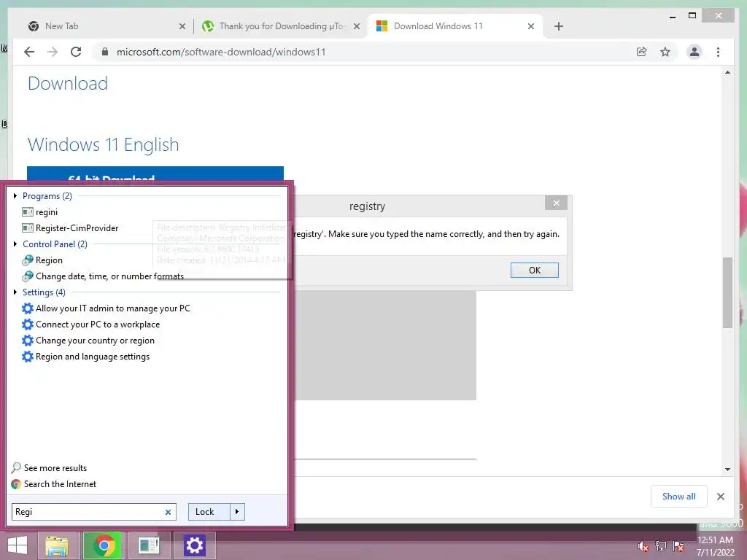Click the Windows Start button
Viewport: 747px width, 560px height.
18,545
